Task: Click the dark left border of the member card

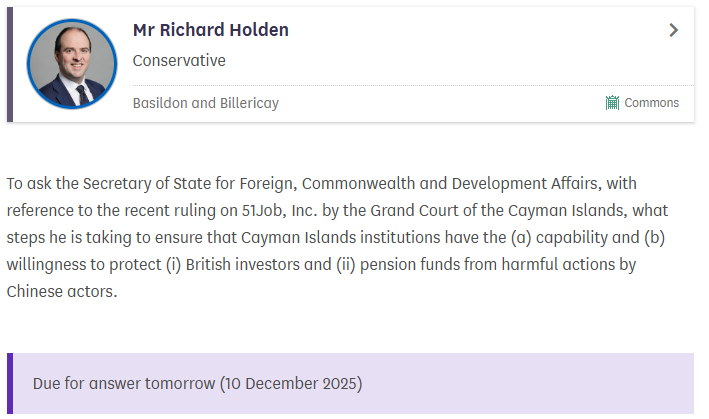Action: point(10,64)
